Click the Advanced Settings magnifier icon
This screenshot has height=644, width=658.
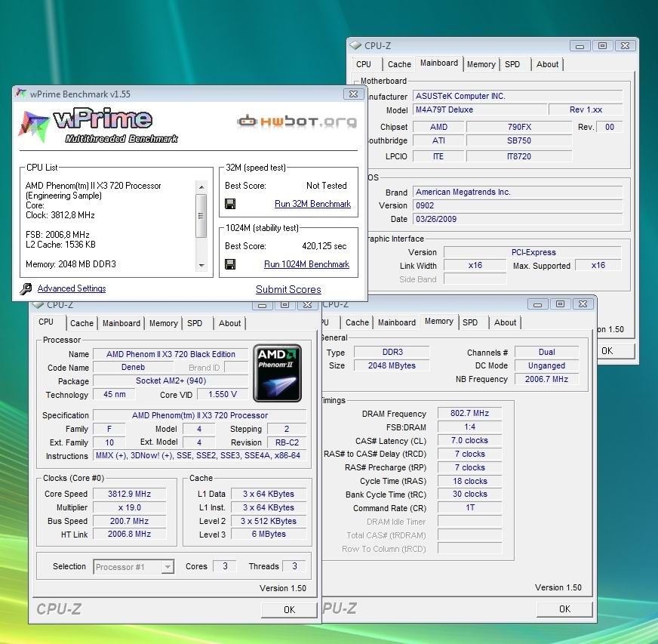(26, 289)
